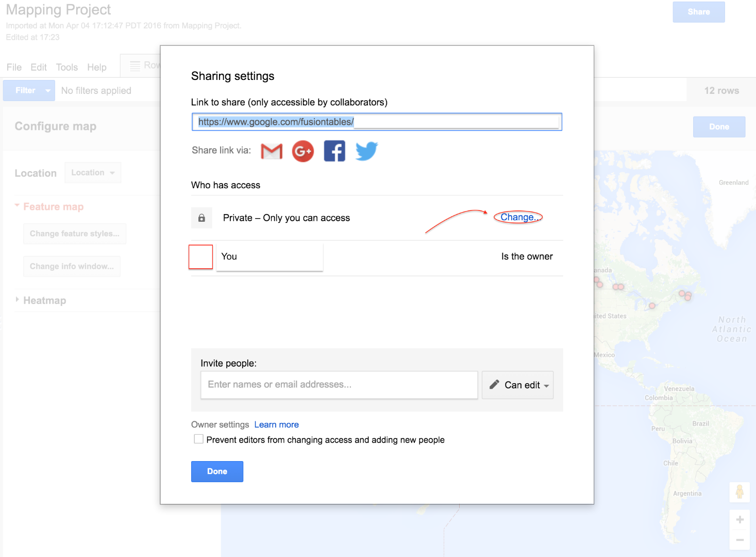The height and width of the screenshot is (557, 756).
Task: Open the File menu
Action: click(14, 67)
